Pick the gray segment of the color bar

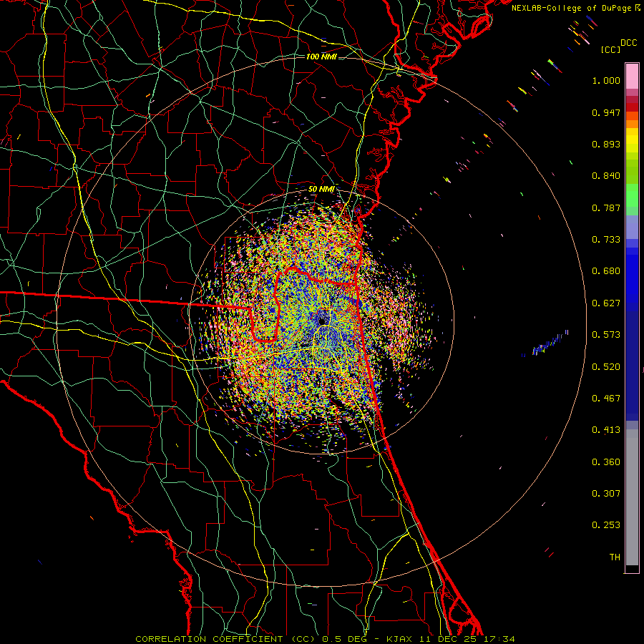point(632,497)
